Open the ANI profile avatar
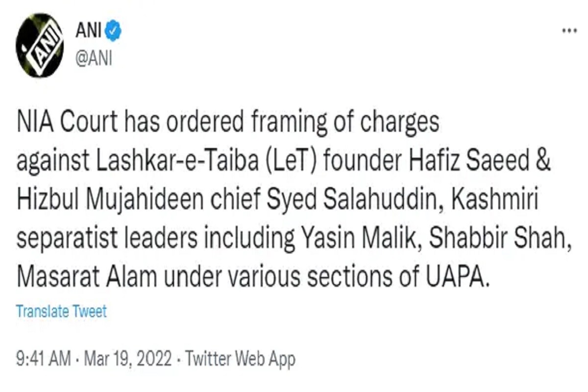The height and width of the screenshot is (392, 588). (40, 45)
